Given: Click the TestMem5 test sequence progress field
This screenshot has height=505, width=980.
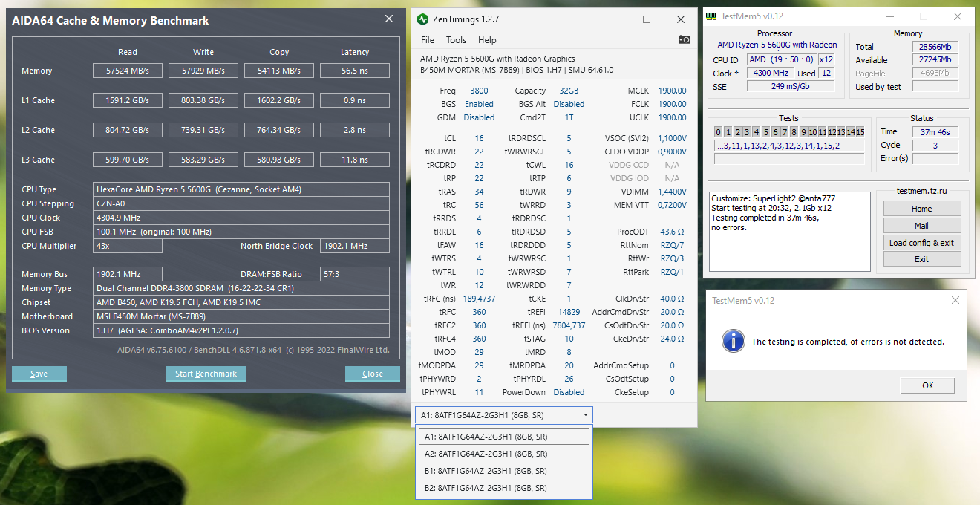Looking at the screenshot, I should (789, 146).
